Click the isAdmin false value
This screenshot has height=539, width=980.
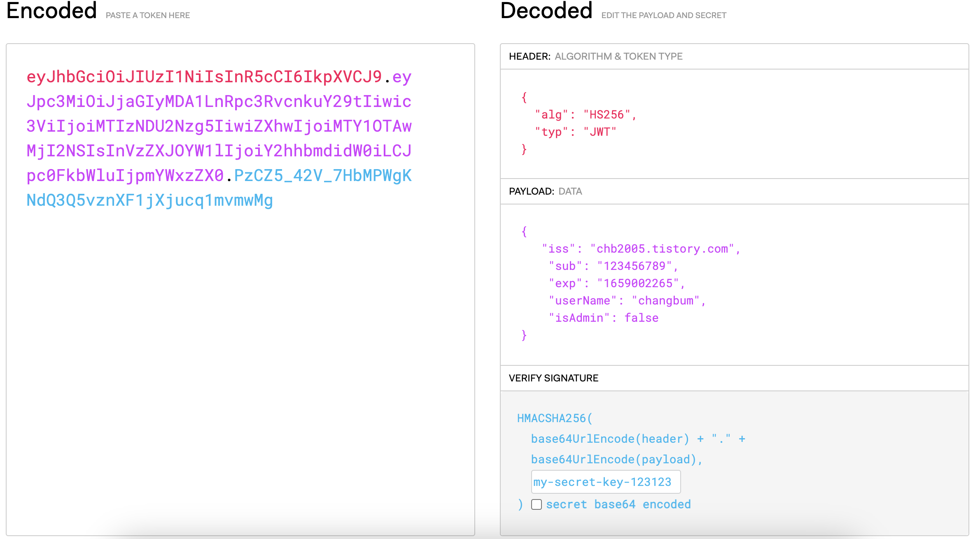641,318
